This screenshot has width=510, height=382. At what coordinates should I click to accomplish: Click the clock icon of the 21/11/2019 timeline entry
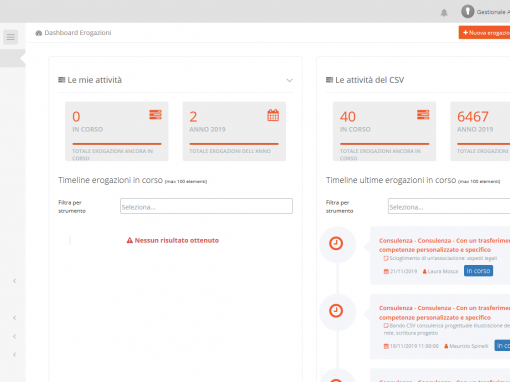(336, 243)
